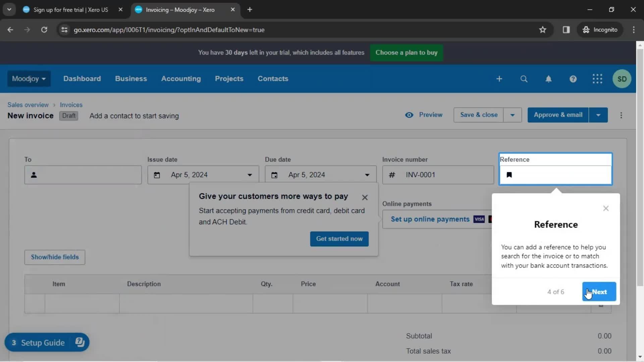Click Save & close button
Image resolution: width=644 pixels, height=362 pixels.
(x=479, y=115)
